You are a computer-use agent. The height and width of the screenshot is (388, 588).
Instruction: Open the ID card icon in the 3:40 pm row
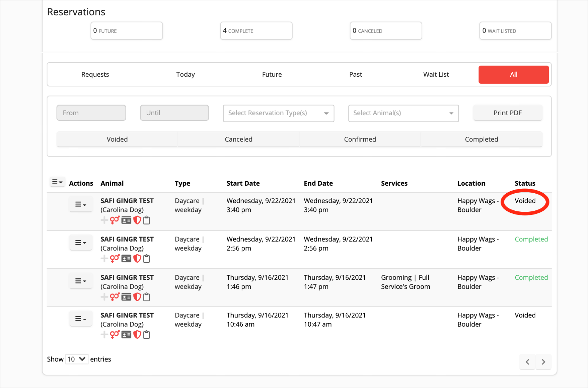tap(126, 220)
